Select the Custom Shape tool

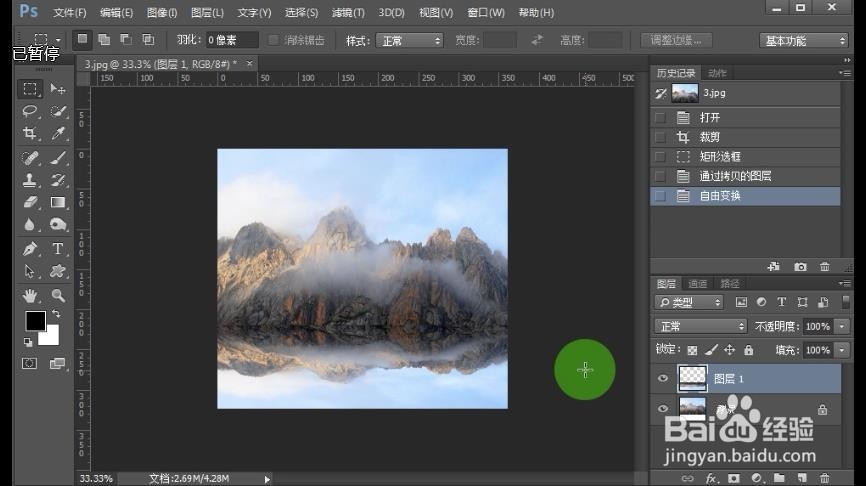coord(57,271)
